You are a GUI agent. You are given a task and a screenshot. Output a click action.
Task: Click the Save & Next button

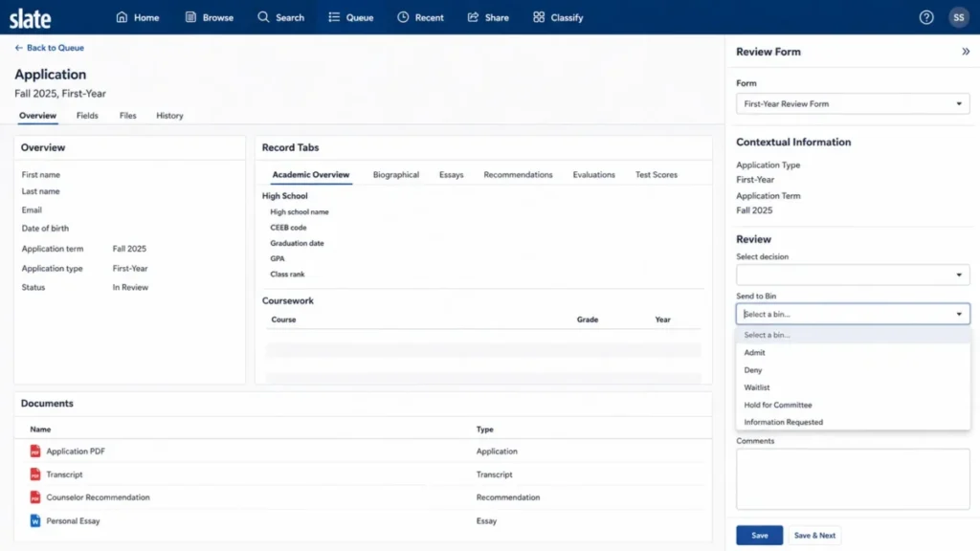814,536
